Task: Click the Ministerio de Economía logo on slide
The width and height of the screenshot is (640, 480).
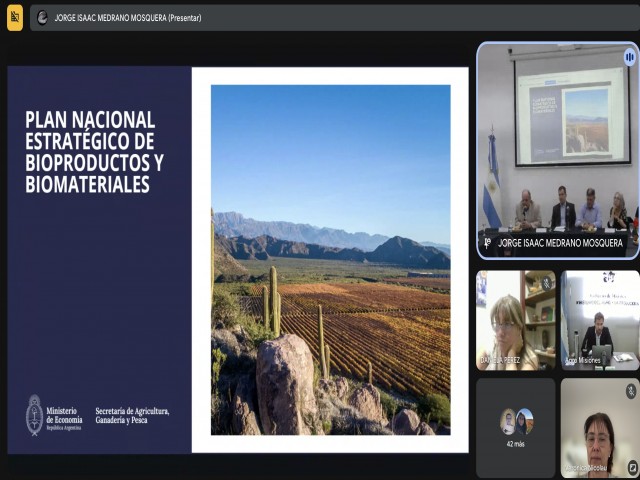Action: [36, 414]
